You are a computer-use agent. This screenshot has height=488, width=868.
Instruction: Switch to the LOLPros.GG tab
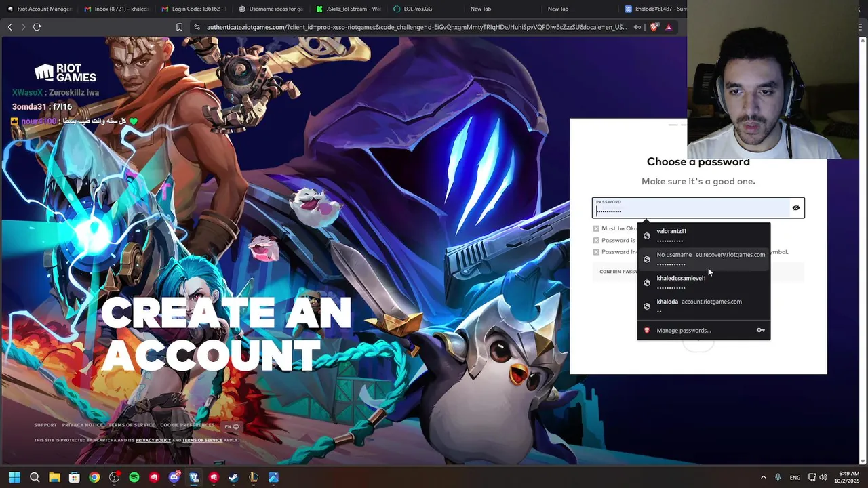click(x=425, y=9)
